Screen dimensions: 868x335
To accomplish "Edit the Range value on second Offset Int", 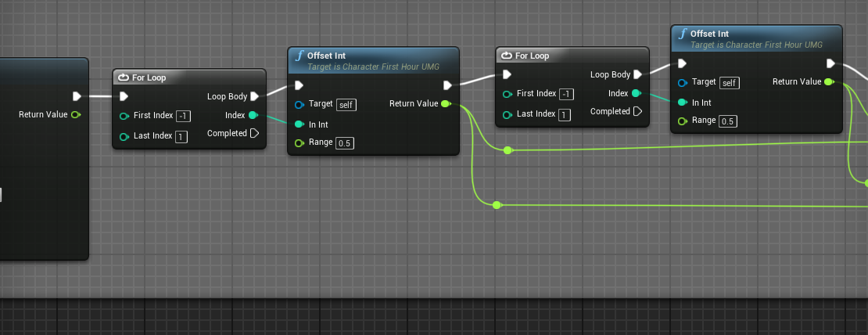I will [728, 121].
